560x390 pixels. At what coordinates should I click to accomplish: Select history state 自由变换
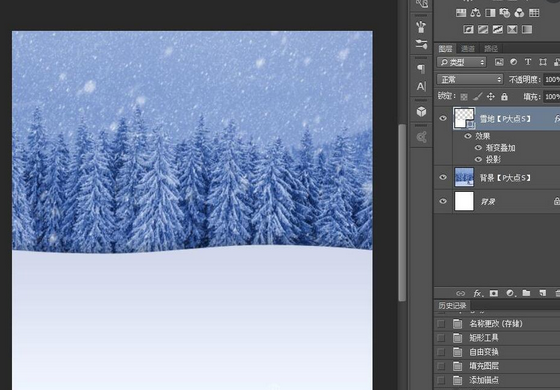click(x=496, y=352)
